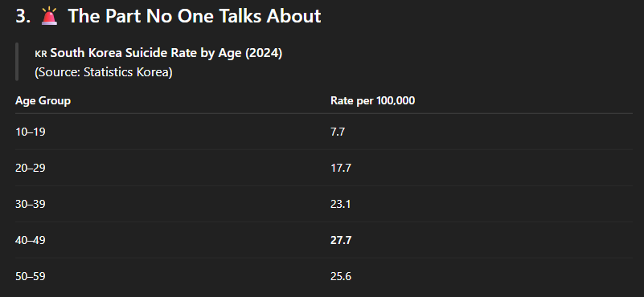This screenshot has height=297, width=644.
Task: Click the 23.1 rate value
Action: tap(340, 205)
